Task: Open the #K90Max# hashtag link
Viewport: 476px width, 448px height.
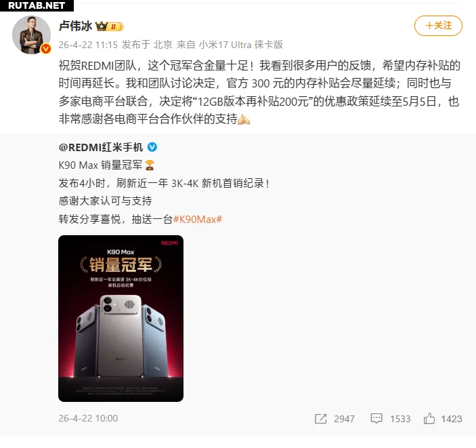Action: point(197,219)
